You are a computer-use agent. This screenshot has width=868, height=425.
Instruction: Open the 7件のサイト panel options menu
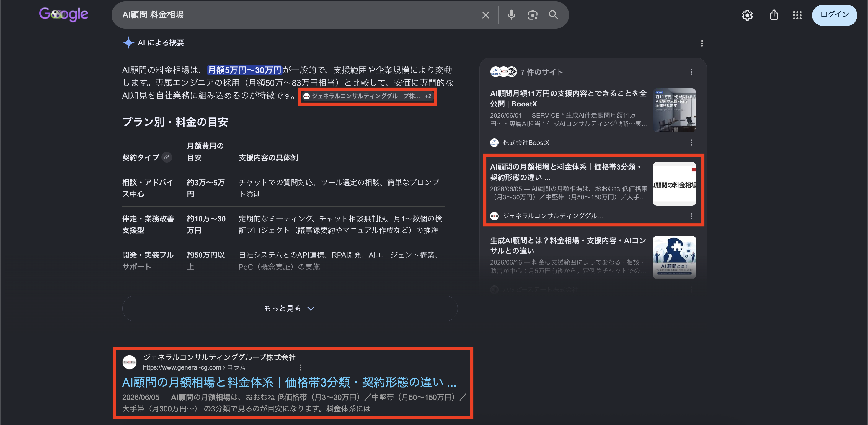(x=691, y=72)
